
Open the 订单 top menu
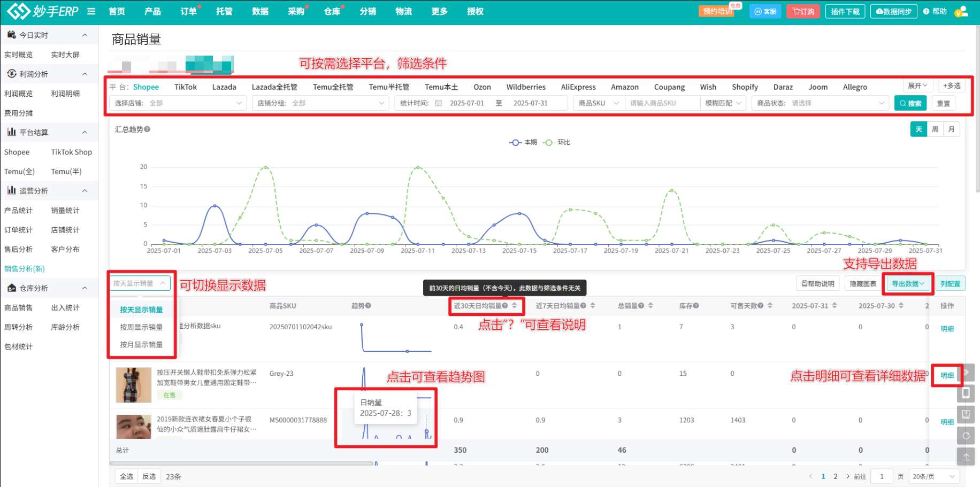click(x=188, y=11)
